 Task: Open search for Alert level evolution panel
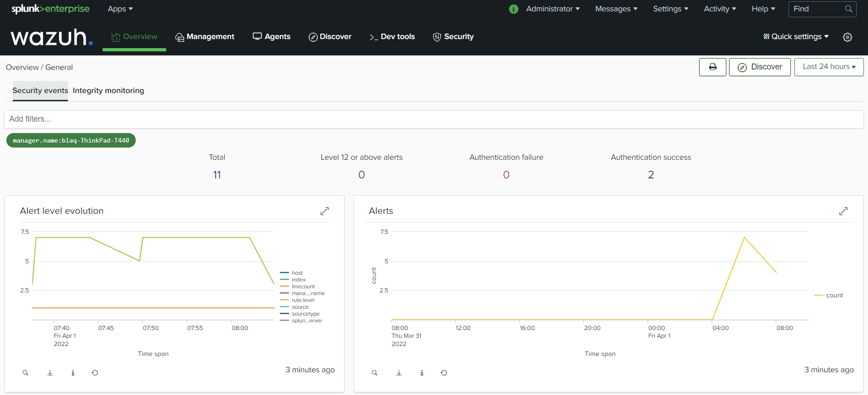[x=25, y=373]
